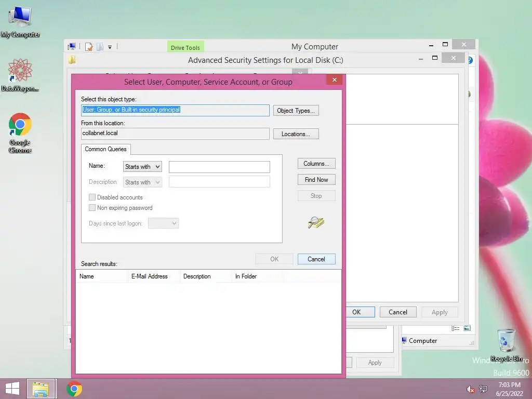Viewport: 532px width, 399px height.
Task: Click the Stop search button
Action: [316, 196]
